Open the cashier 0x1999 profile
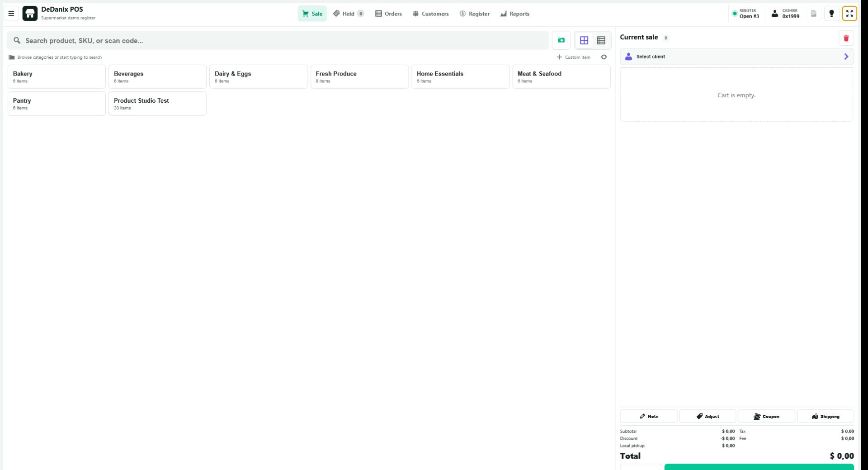This screenshot has height=470, width=868. 785,14
